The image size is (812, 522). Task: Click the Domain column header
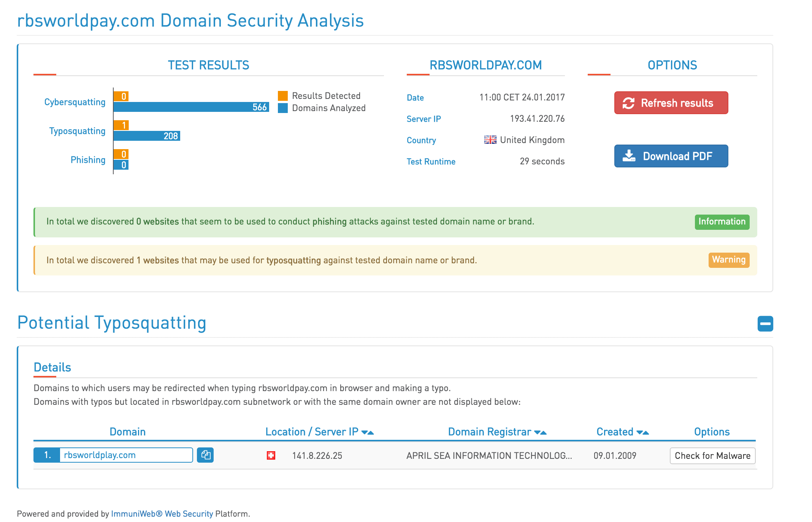click(127, 432)
